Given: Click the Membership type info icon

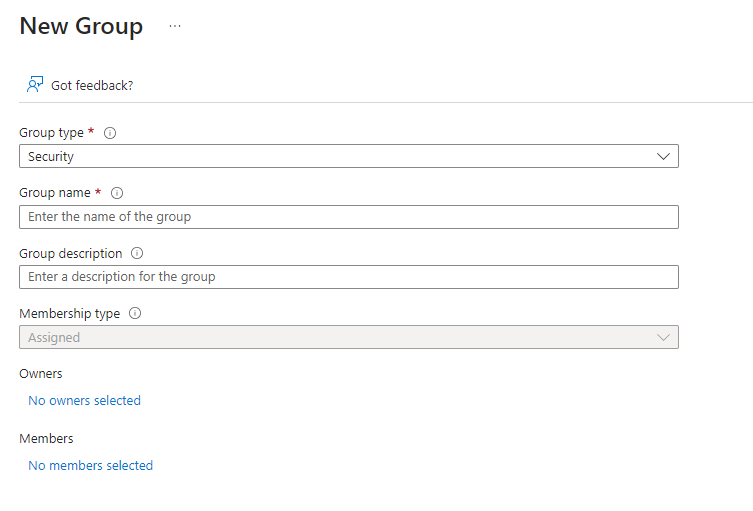Looking at the screenshot, I should (135, 313).
